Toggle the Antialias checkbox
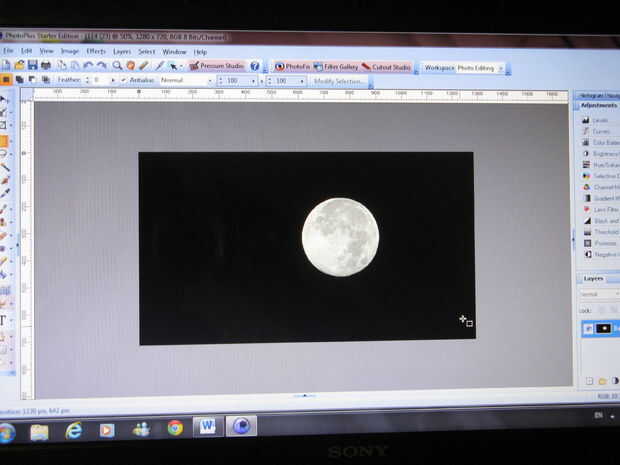Screen dimensions: 620x465 [x=124, y=80]
